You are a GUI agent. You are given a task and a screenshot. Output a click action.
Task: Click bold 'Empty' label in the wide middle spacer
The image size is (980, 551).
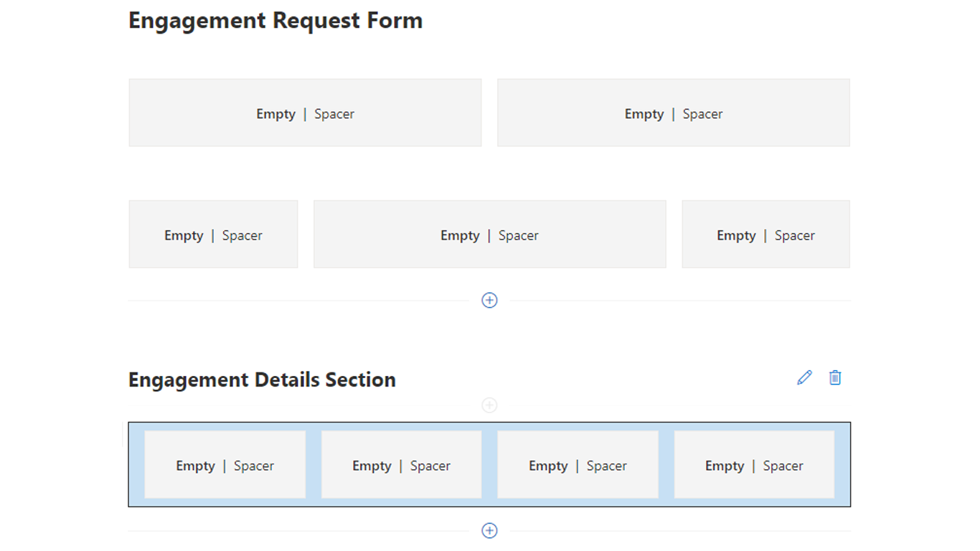click(460, 235)
